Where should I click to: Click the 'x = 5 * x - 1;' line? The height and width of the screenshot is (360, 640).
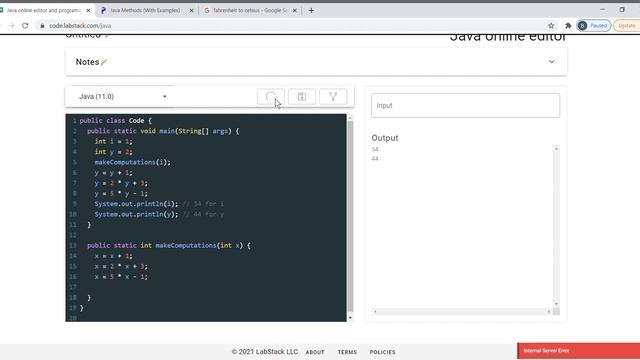pyautogui.click(x=121, y=277)
